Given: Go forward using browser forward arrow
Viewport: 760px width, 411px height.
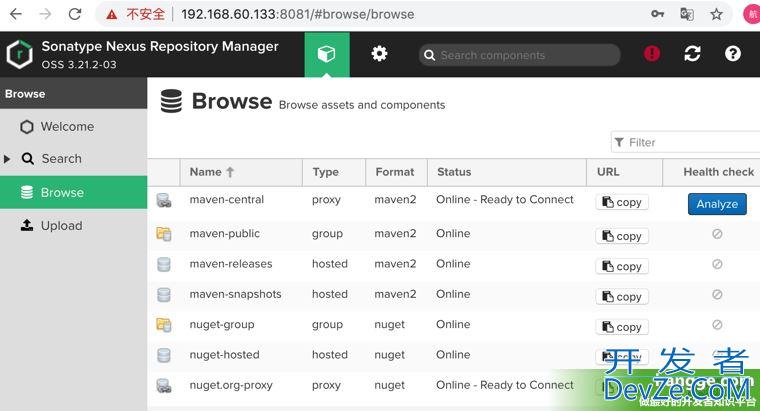Looking at the screenshot, I should pyautogui.click(x=45, y=14).
